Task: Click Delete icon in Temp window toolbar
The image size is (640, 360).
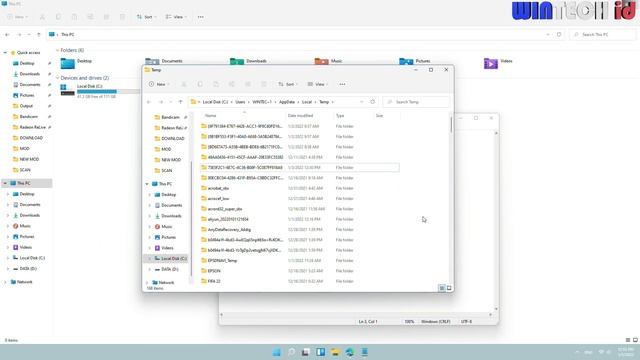Action: (x=264, y=84)
